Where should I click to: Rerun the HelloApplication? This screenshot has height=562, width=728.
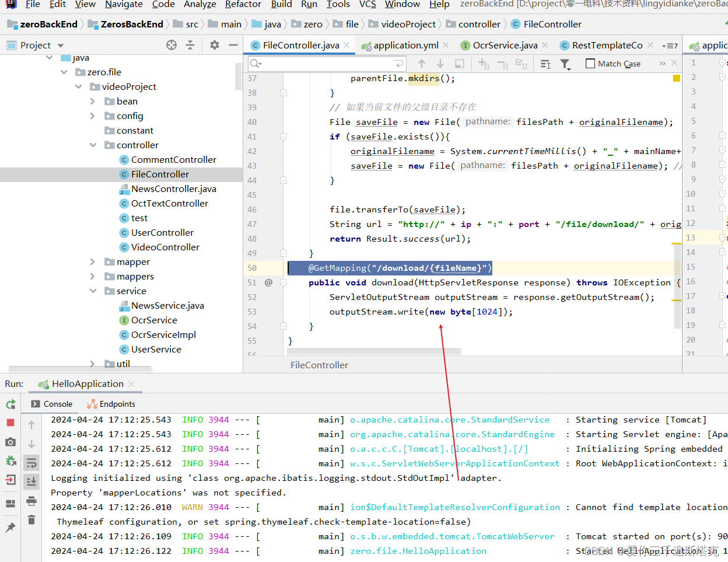[10, 404]
